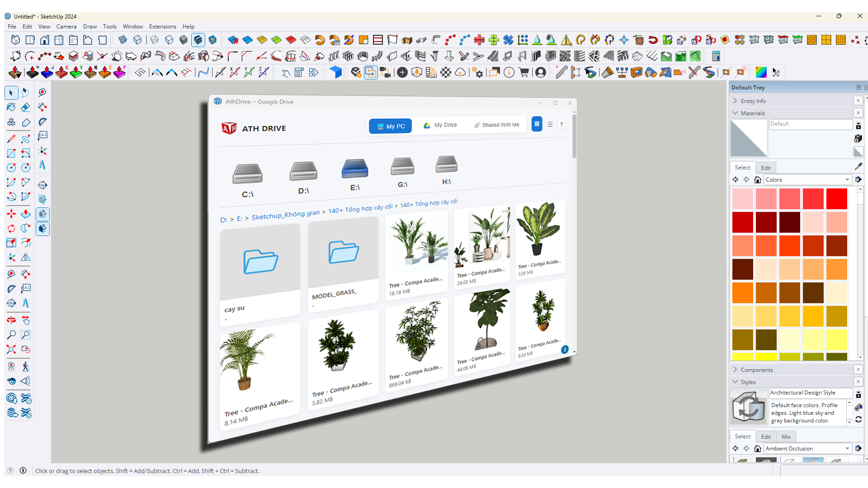
Task: Activate the Paint Bucket tool
Action: coord(11,107)
